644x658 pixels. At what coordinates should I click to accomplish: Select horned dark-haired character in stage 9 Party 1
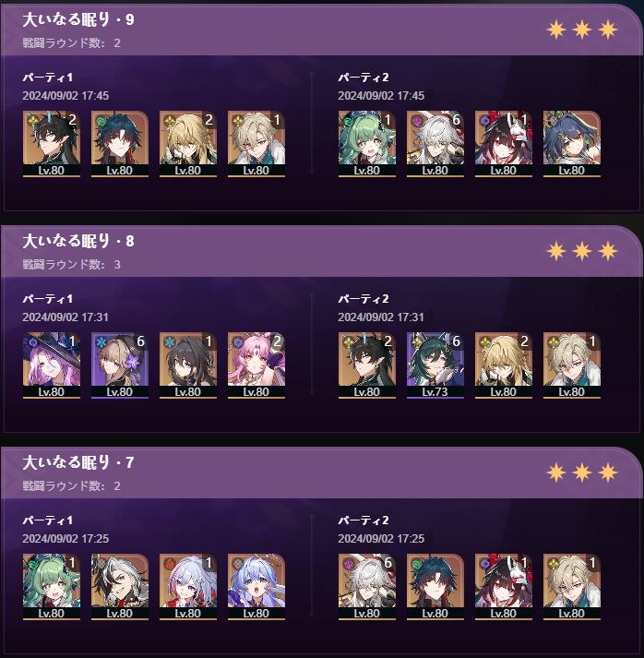click(51, 144)
